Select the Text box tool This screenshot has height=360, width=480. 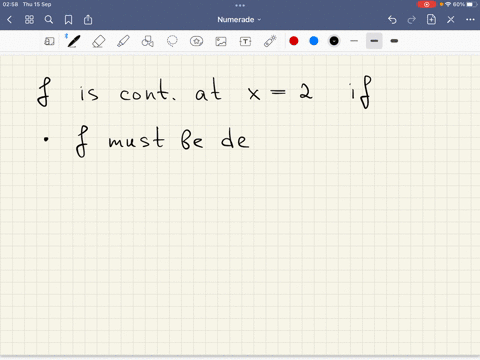point(245,41)
